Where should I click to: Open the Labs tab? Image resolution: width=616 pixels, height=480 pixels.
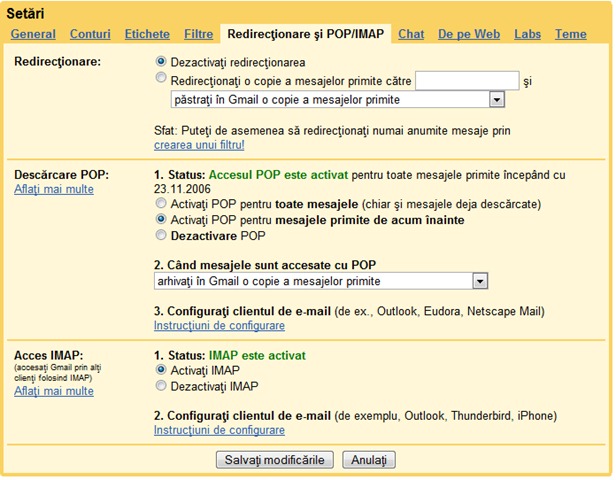tap(527, 34)
